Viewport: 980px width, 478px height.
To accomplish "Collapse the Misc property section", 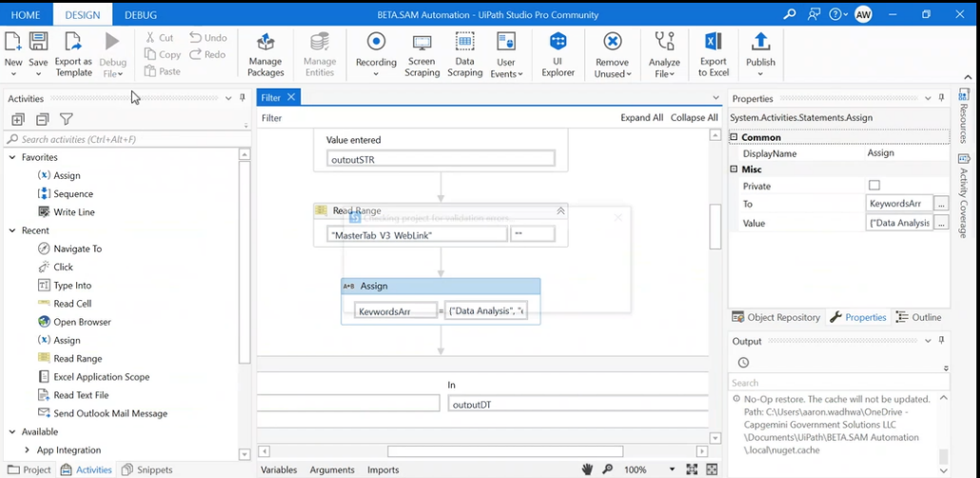I will [x=734, y=169].
